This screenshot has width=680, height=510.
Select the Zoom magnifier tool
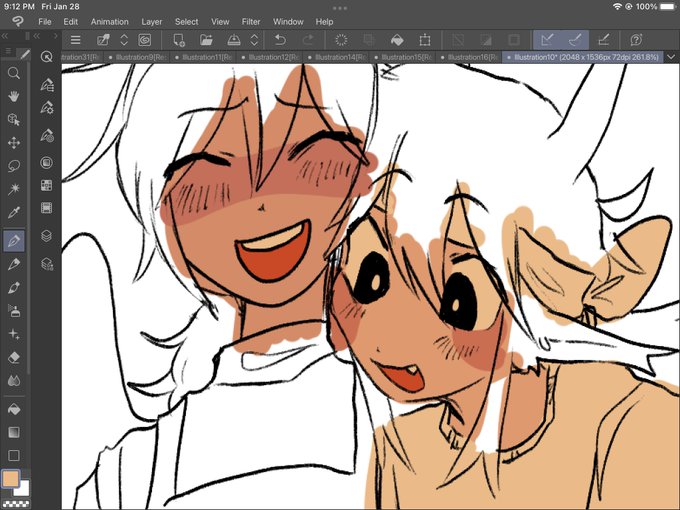click(x=14, y=73)
